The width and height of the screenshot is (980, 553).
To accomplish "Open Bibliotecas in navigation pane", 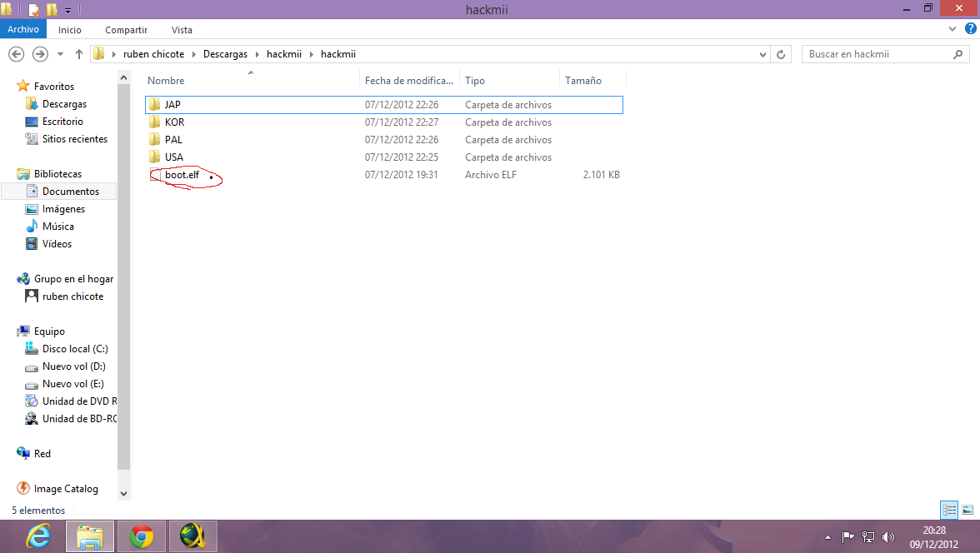I will (x=57, y=174).
